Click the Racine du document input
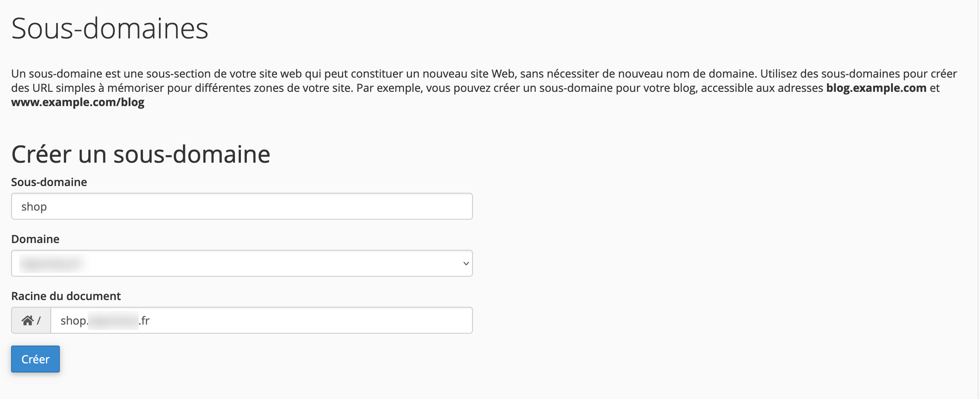 coord(261,320)
